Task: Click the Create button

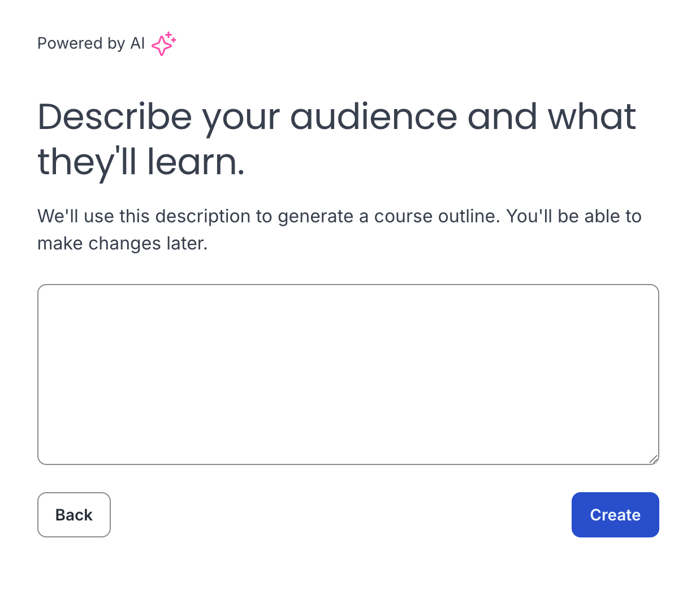Action: [615, 515]
